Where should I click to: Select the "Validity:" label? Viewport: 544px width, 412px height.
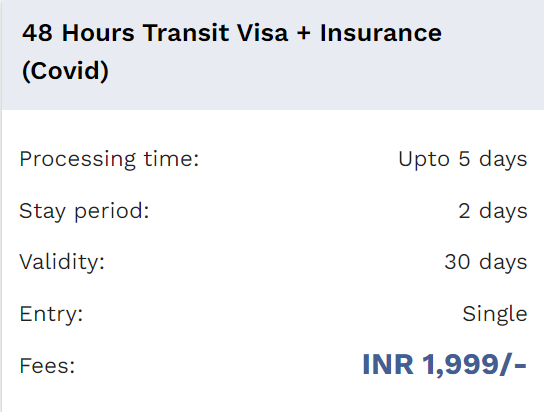click(x=62, y=262)
